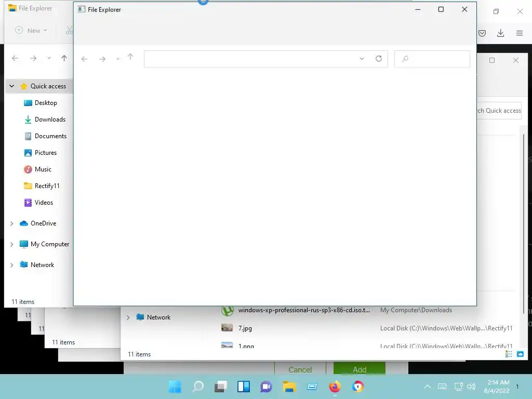532x399 pixels.
Task: Open touch keyboard tray icon
Action: 442,387
